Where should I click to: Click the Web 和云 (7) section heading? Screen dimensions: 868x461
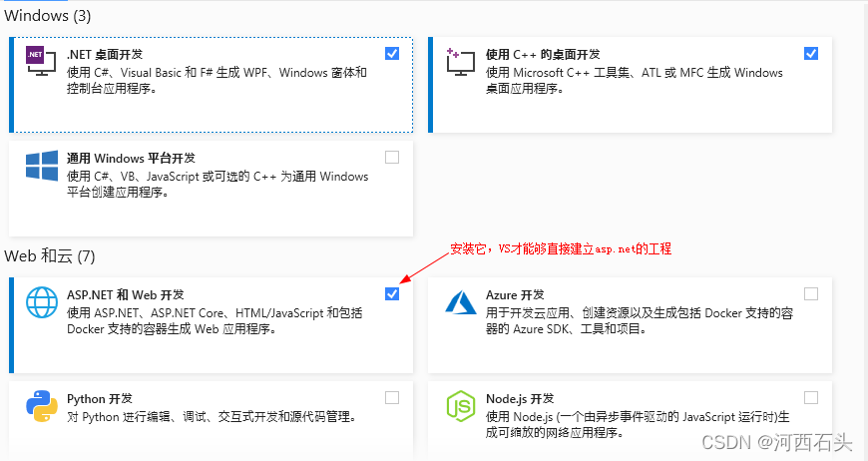50,256
